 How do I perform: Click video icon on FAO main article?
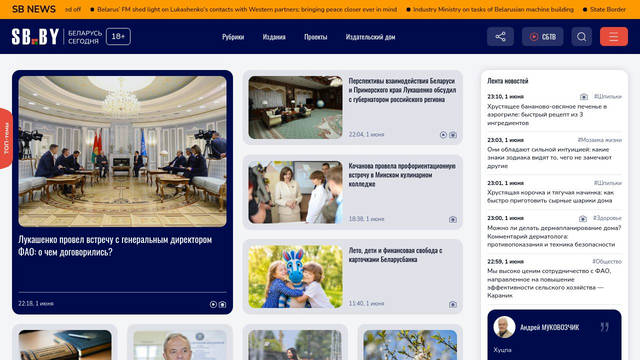(x=213, y=304)
